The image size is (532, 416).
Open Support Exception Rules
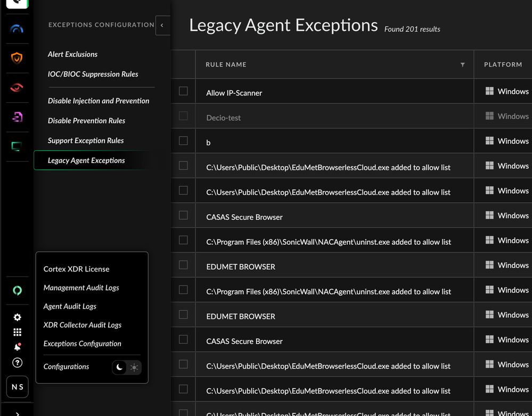pyautogui.click(x=86, y=140)
